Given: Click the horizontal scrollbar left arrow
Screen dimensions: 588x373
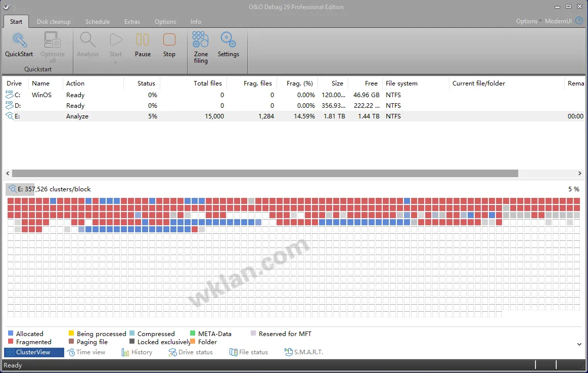Looking at the screenshot, I should tap(8, 174).
